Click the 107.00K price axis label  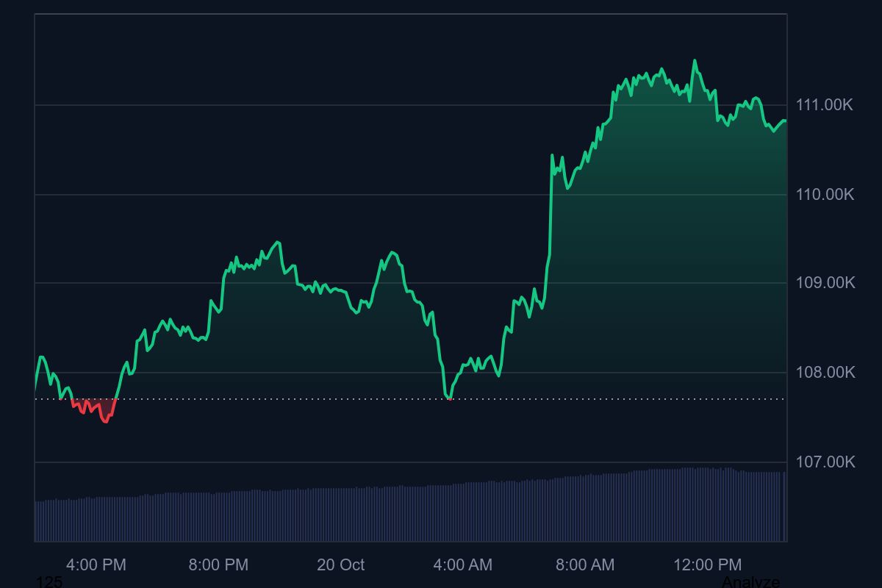pos(825,462)
